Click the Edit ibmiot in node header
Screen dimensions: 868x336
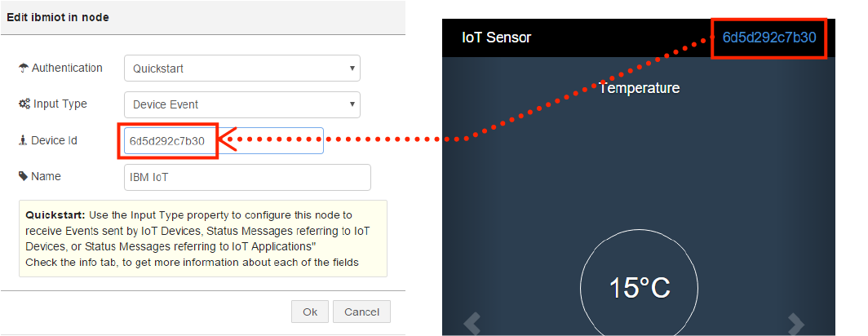[58, 17]
